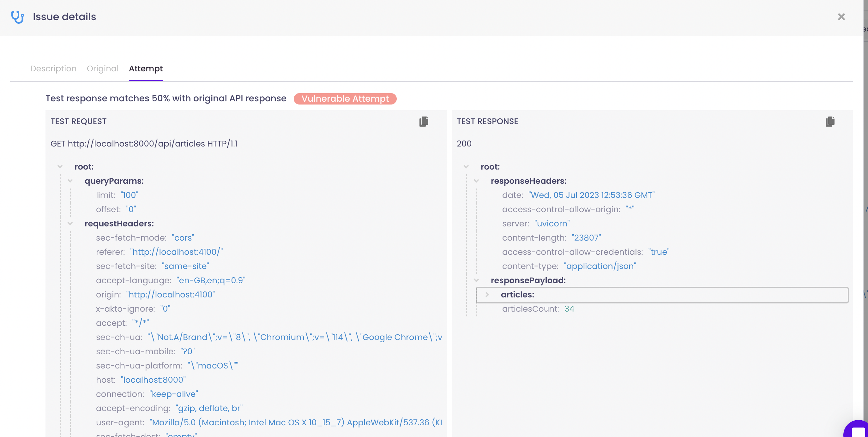Collapse the queryParams section
This screenshot has width=868, height=437.
point(70,181)
